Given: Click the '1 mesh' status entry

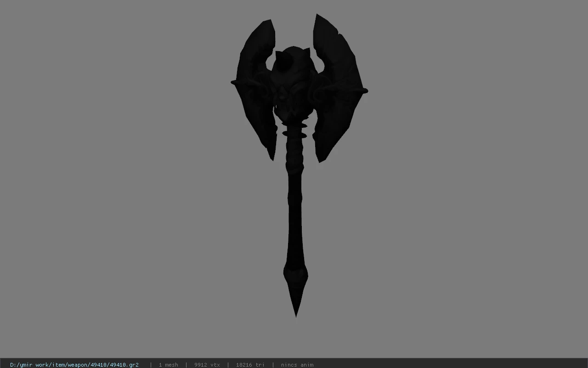Looking at the screenshot, I should (x=169, y=365).
